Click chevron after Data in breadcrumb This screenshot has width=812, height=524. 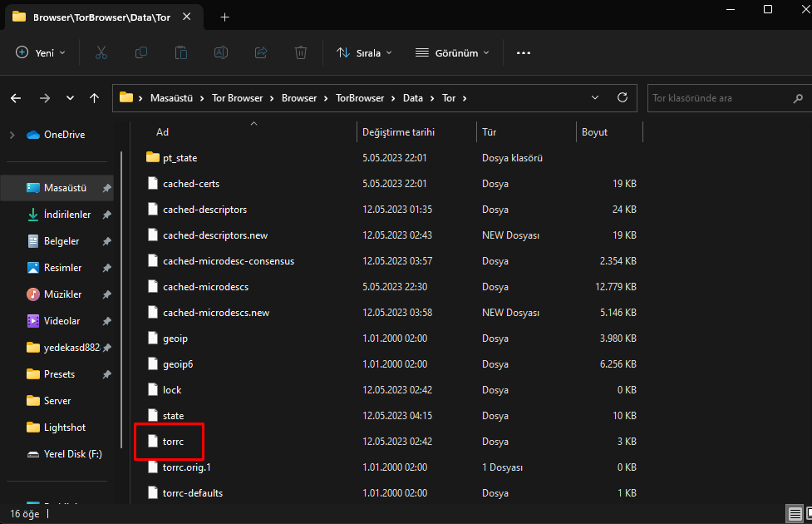pyautogui.click(x=432, y=98)
